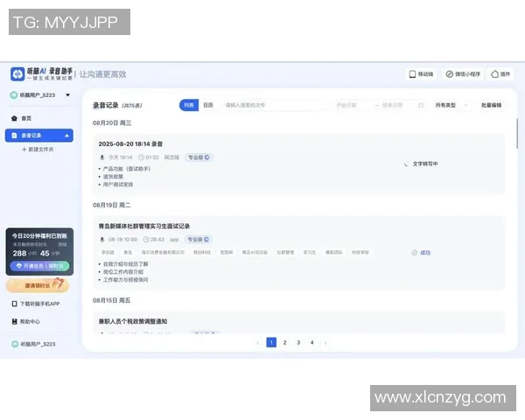
Task: Open the 移动端 mobile option
Action: point(421,74)
